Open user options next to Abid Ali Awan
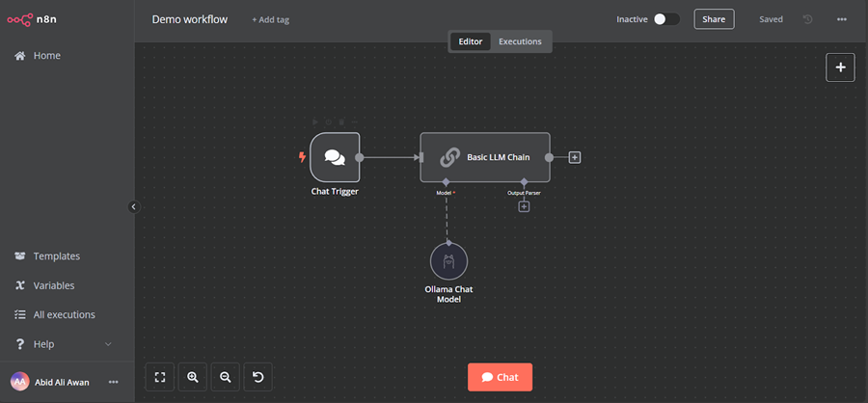This screenshot has width=868, height=403. [114, 382]
